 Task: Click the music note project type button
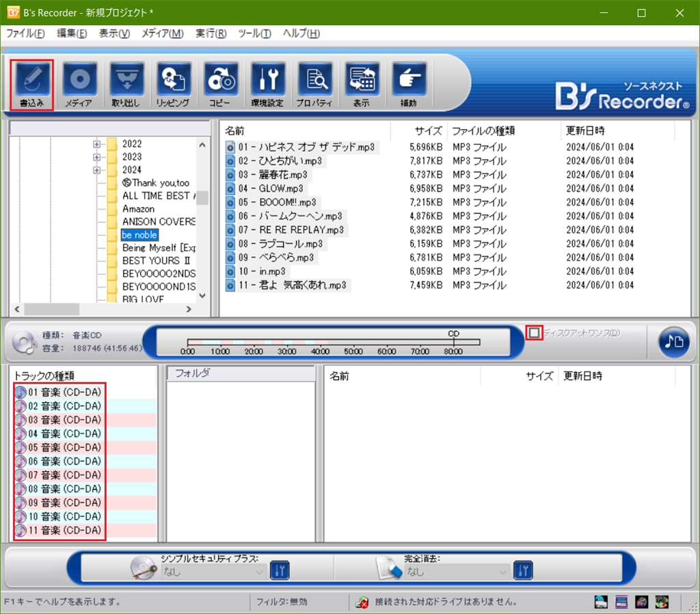pyautogui.click(x=673, y=342)
